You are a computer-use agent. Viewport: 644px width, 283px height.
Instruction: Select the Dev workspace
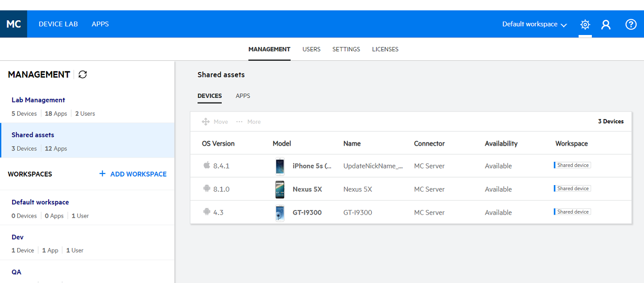[x=18, y=237]
